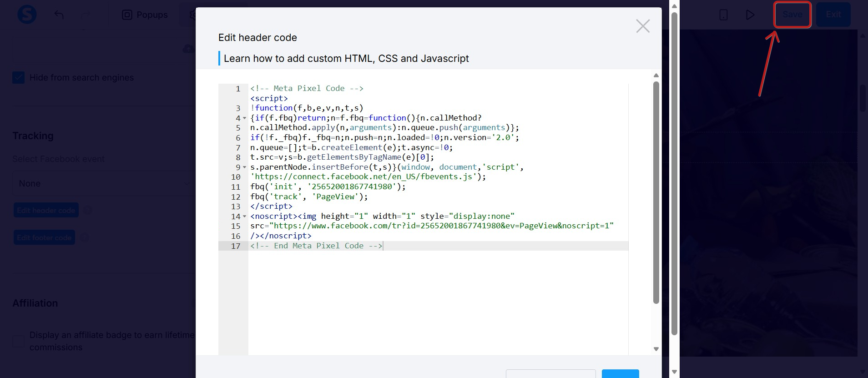Toggle Hide from search engines checkbox
Image resolution: width=868 pixels, height=378 pixels.
pos(19,77)
